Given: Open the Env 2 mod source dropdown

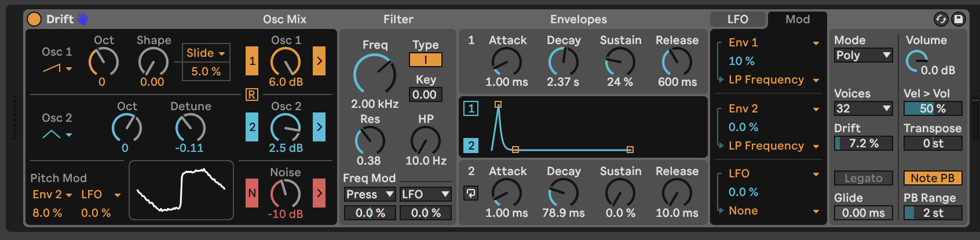Looking at the screenshot, I should 774,108.
